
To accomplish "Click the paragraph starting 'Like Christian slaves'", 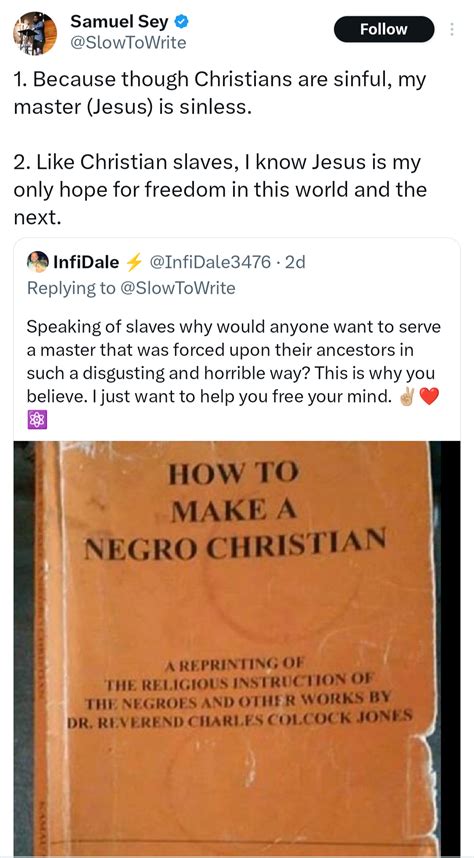I will point(219,190).
